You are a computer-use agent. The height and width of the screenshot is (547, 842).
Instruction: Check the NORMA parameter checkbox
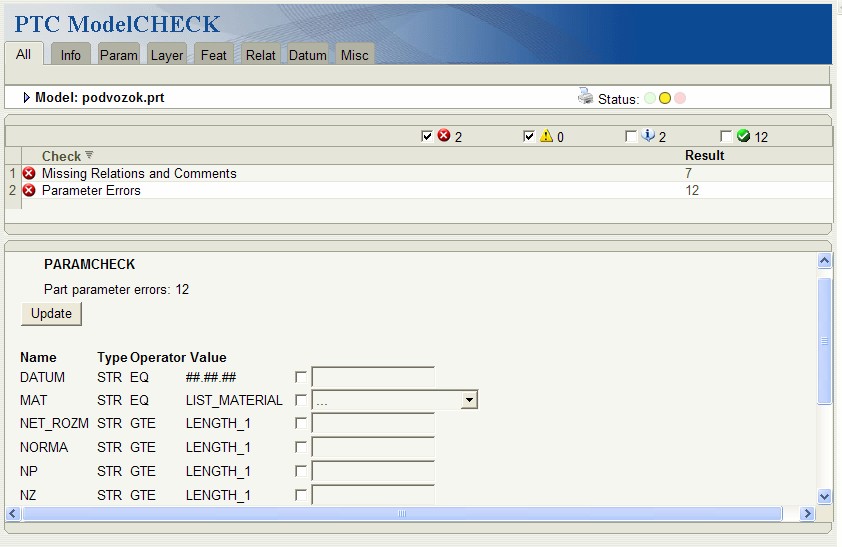[x=301, y=447]
